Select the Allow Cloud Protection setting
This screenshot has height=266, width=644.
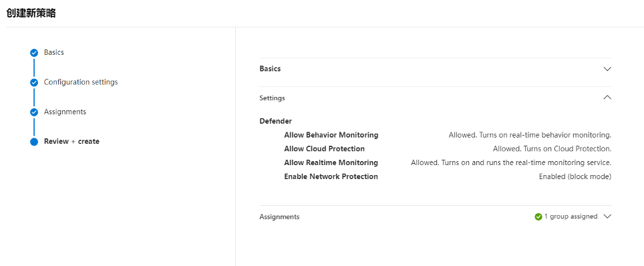click(325, 149)
